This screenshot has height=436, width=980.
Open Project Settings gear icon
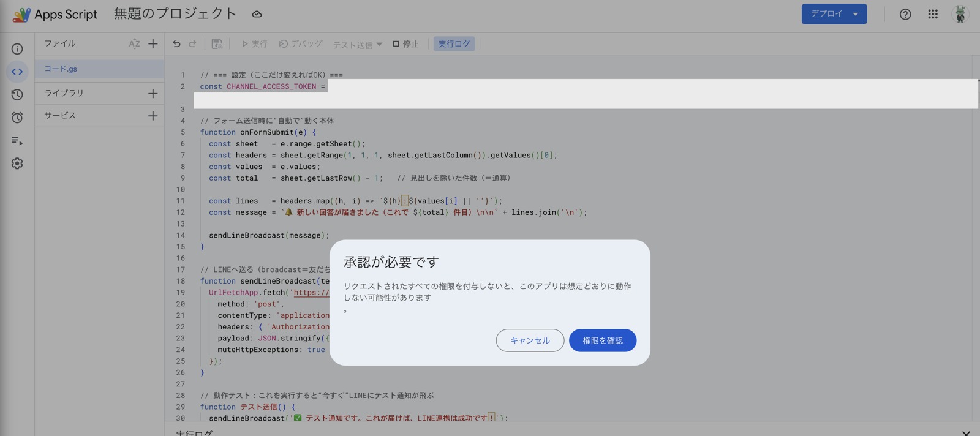17,163
